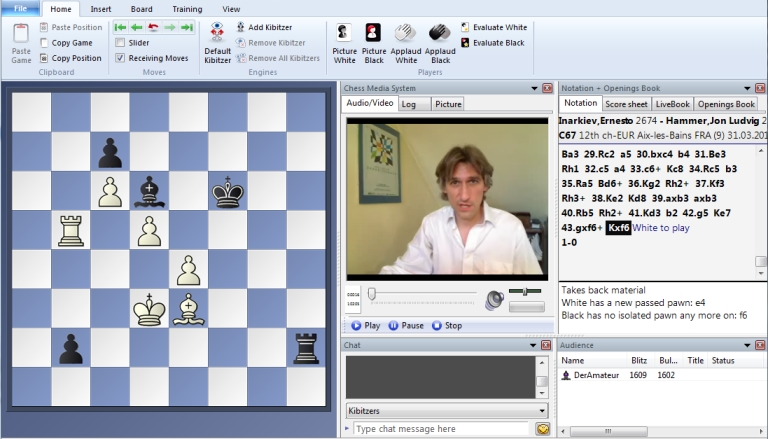Screen dimensions: 768x439
Task: Switch to Openings Book tab
Action: [x=726, y=104]
